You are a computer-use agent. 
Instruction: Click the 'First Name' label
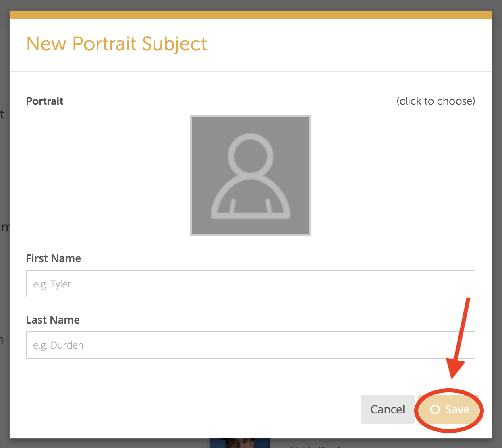click(54, 258)
